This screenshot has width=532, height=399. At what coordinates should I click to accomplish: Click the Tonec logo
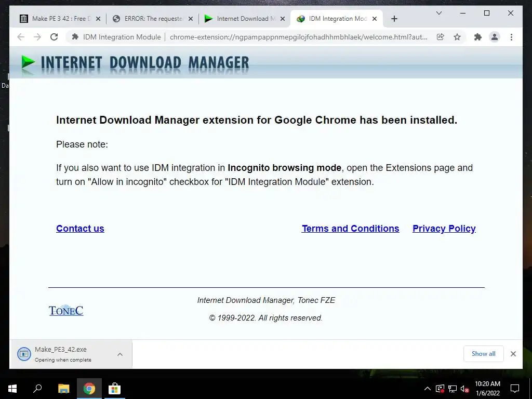(66, 310)
